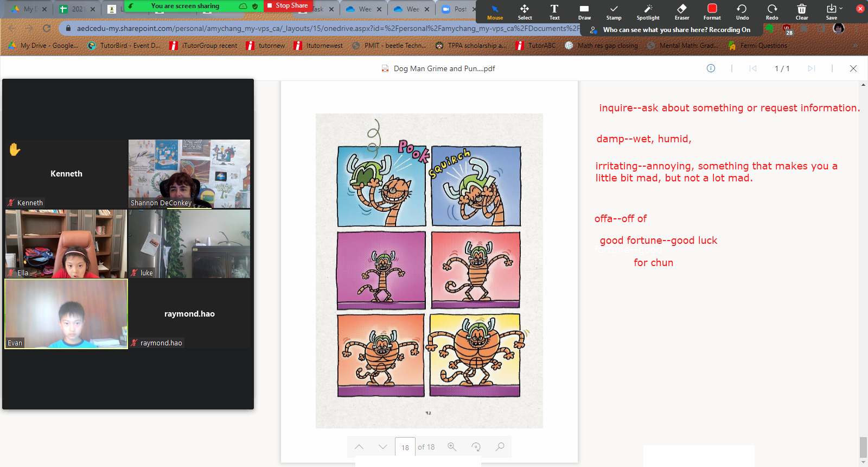Screen dimensions: 868x467
Task: Open My Drive - Google bookmark
Action: [43, 46]
